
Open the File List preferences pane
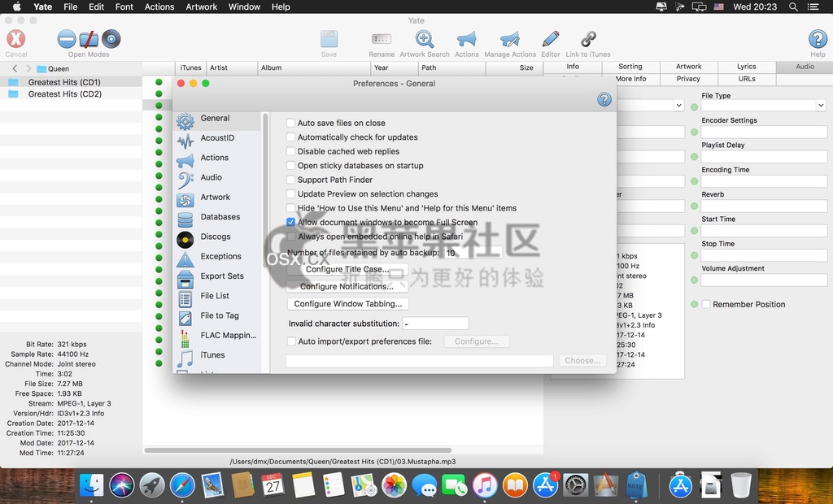tap(218, 297)
